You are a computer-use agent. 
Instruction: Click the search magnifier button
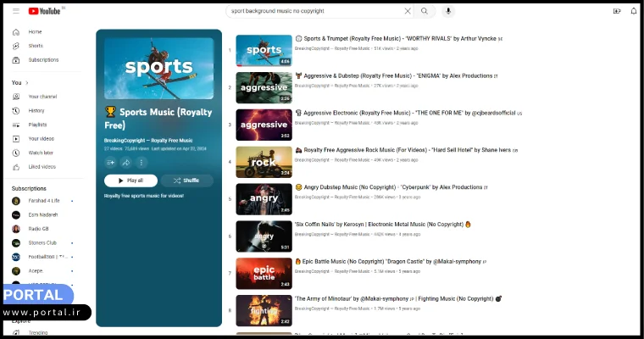click(425, 11)
